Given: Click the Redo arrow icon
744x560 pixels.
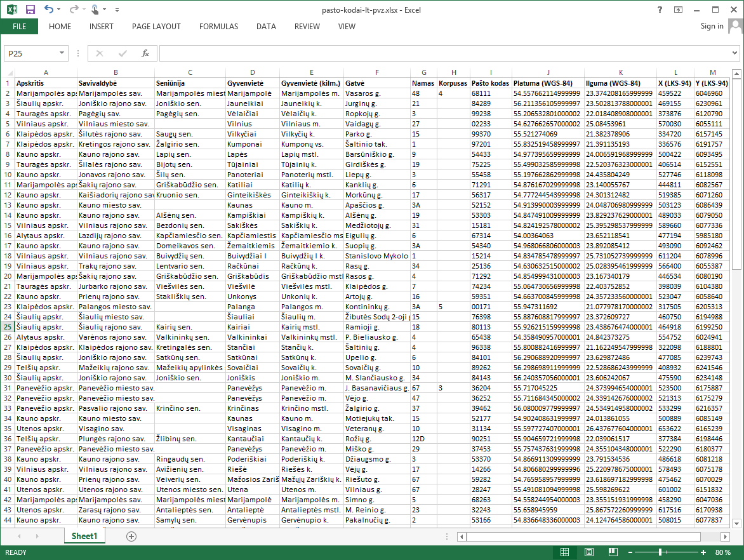Looking at the screenshot, I should tap(74, 10).
